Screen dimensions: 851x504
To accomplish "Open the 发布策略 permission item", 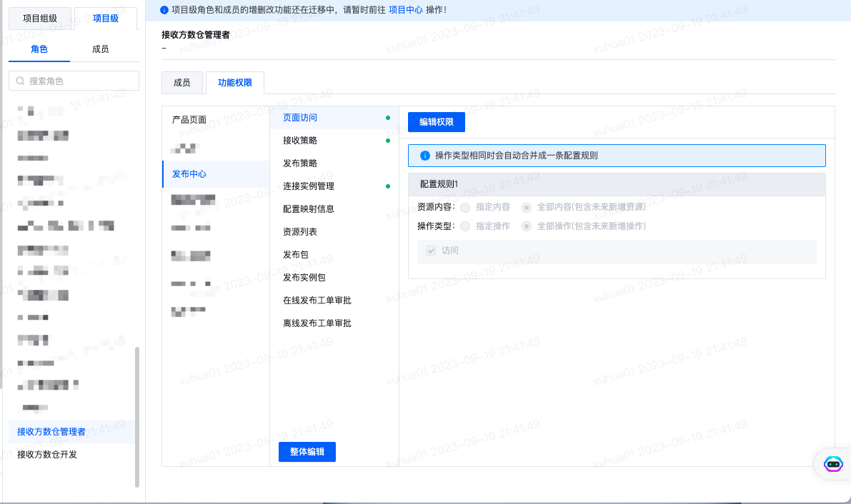I will click(334, 163).
